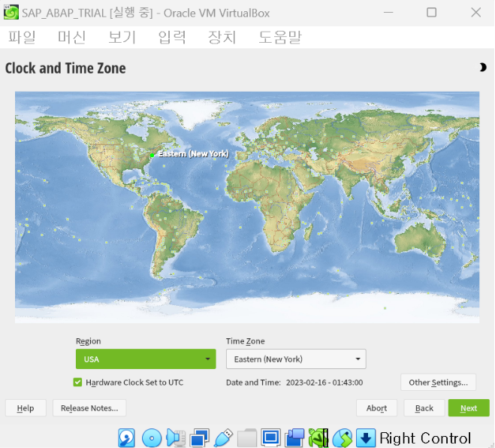Open Other Settings dialog
This screenshot has width=495, height=448.
point(438,383)
